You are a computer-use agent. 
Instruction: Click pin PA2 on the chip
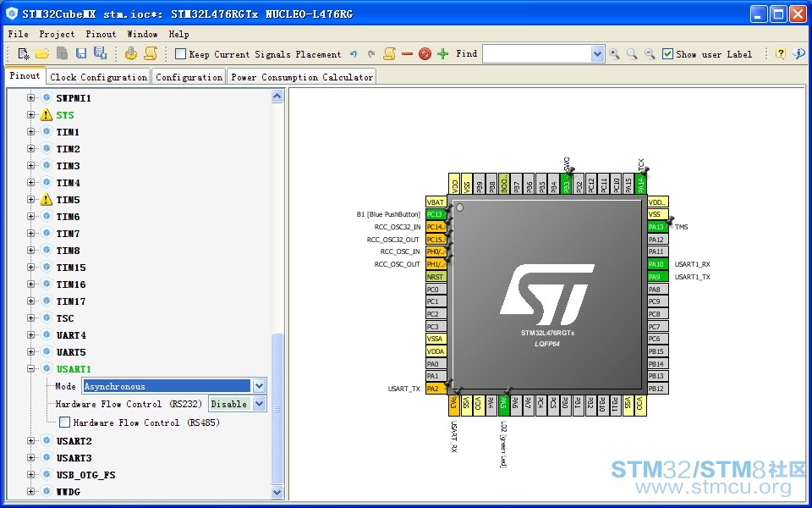(x=436, y=389)
